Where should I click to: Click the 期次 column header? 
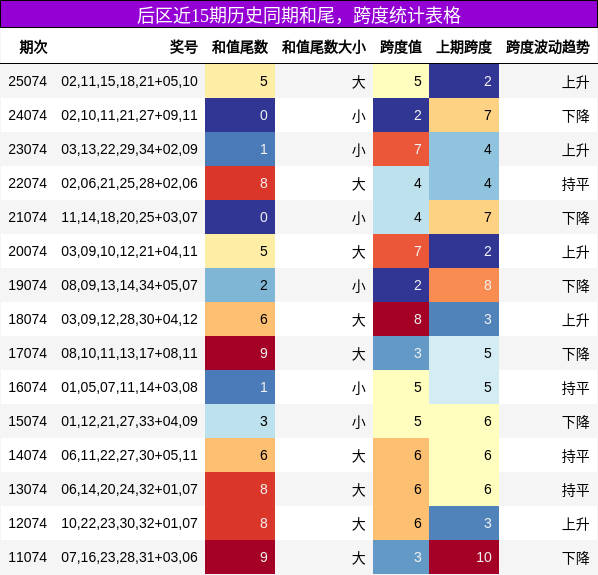pyautogui.click(x=33, y=47)
